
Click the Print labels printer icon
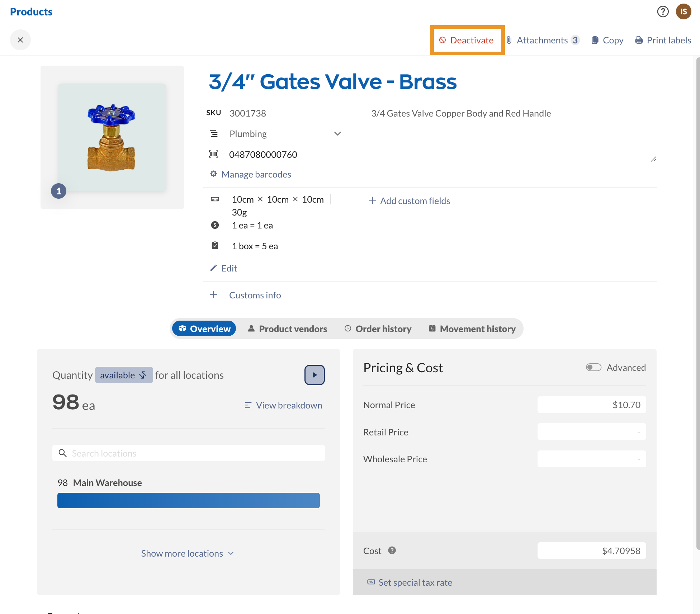coord(639,40)
